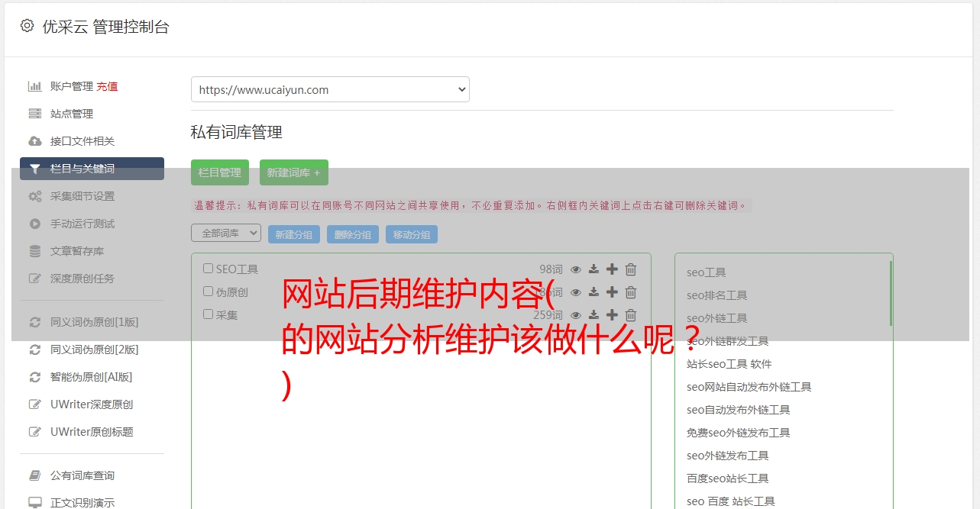This screenshot has width=980, height=509.
Task: Click the gear icon beside 优采云 管理控制台
Action: click(27, 26)
